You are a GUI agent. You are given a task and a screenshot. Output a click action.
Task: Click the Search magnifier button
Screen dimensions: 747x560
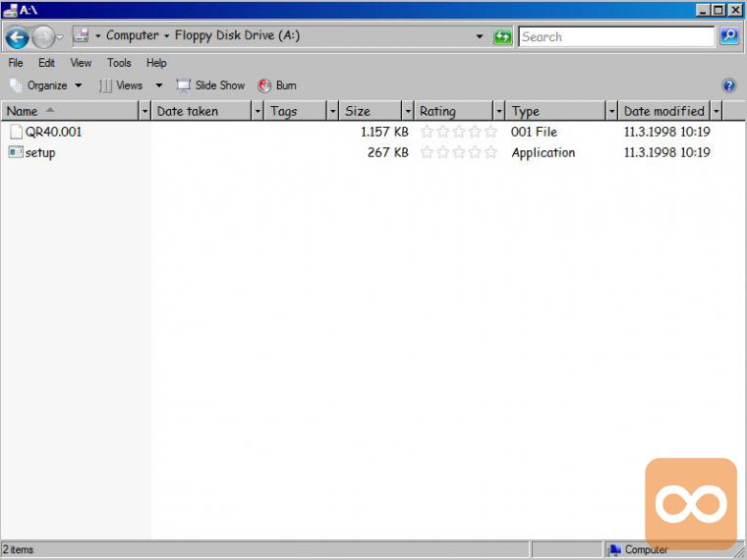pos(728,36)
